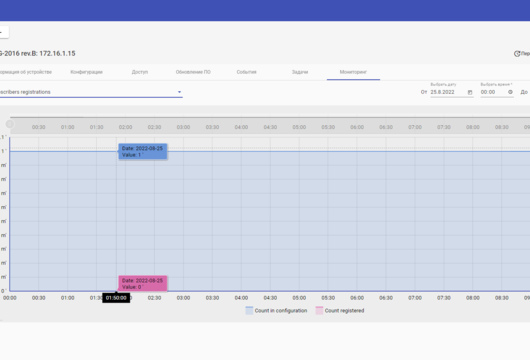Open the Обновление ПО tab

click(x=193, y=72)
